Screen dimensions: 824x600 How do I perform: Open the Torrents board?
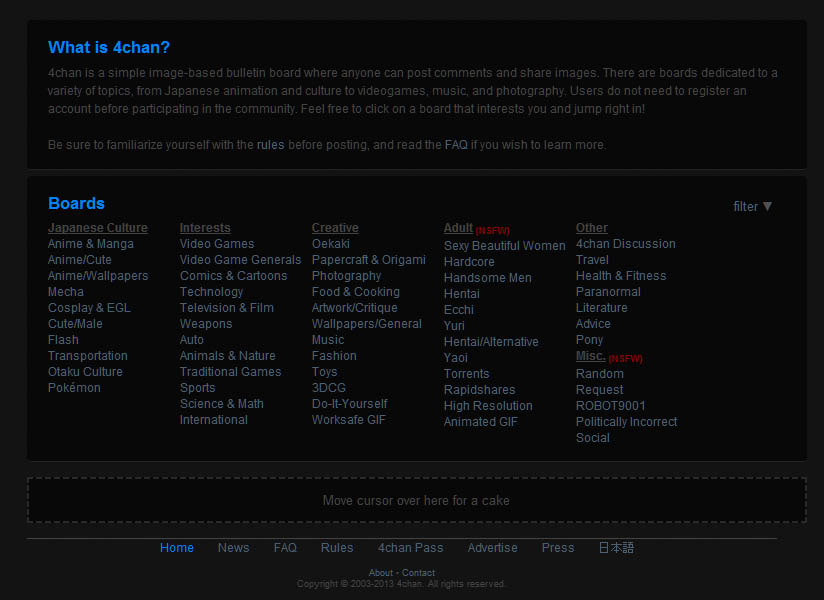tap(466, 374)
